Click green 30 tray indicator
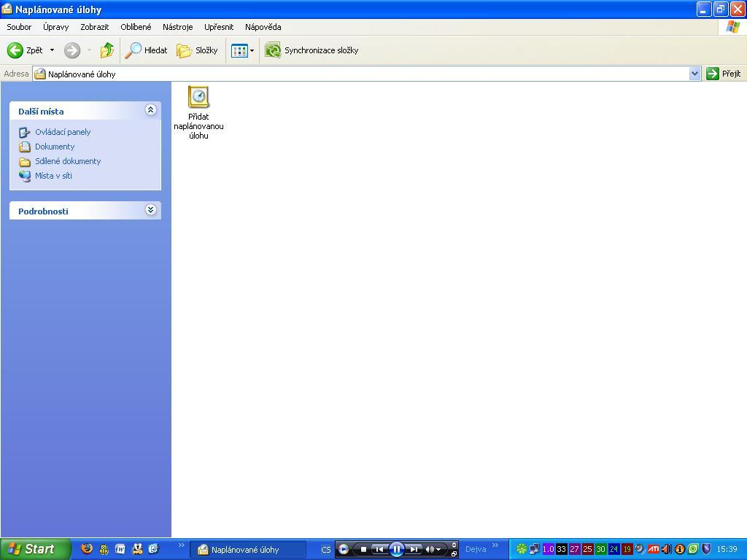The height and width of the screenshot is (560, 747). tap(601, 549)
